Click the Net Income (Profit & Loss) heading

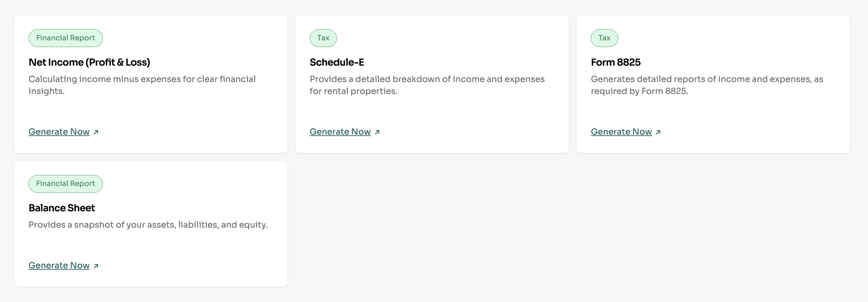tap(89, 62)
